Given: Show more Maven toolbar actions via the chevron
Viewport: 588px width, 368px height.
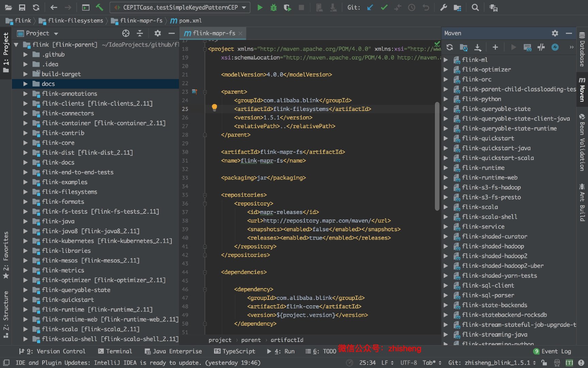Looking at the screenshot, I should click(x=572, y=47).
